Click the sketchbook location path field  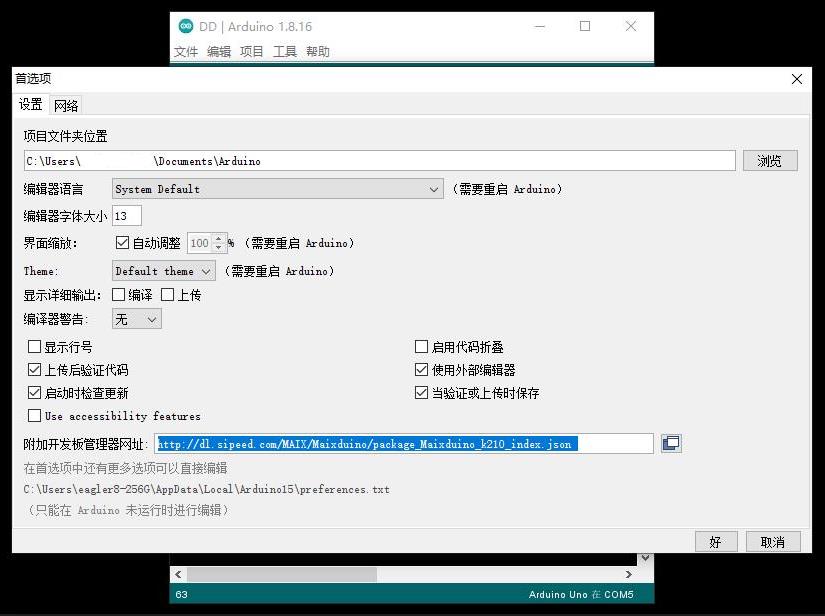379,160
